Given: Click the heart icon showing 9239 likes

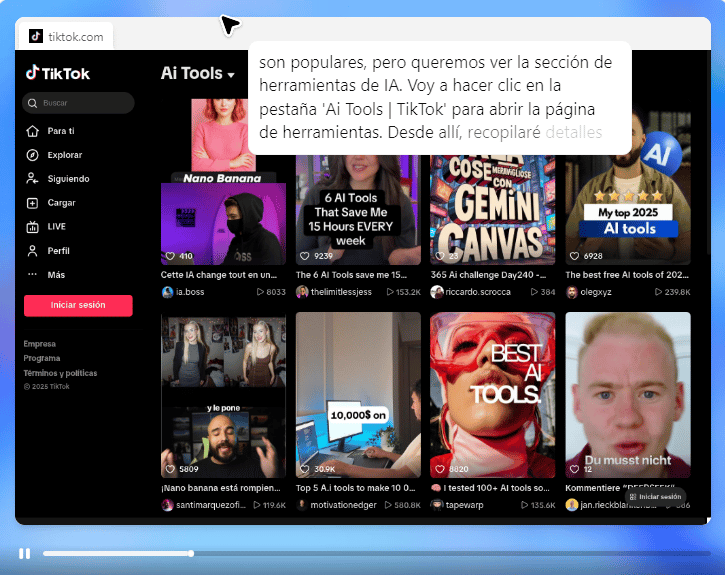Looking at the screenshot, I should 304,256.
